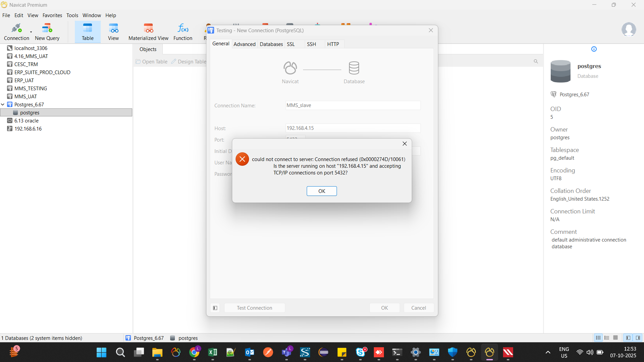Viewport: 644px width, 362px height.
Task: Collapse the Postgres_6.67 connection tree node
Action: [3, 105]
